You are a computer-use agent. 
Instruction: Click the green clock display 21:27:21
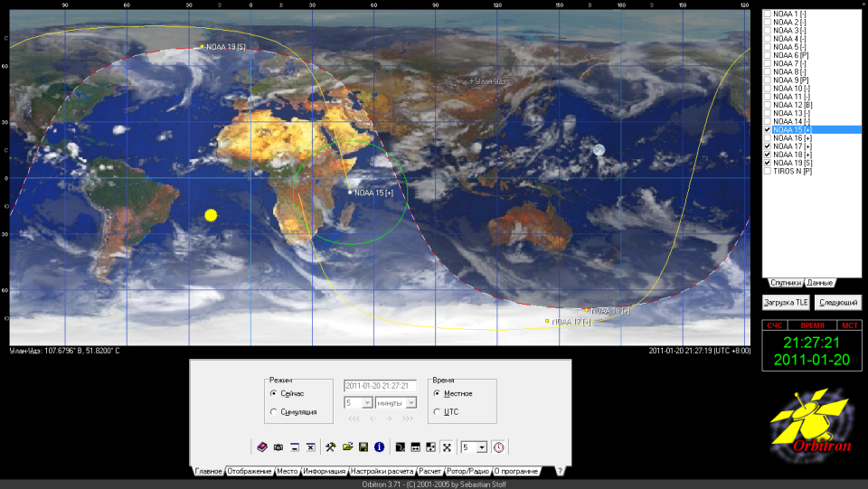(x=812, y=343)
